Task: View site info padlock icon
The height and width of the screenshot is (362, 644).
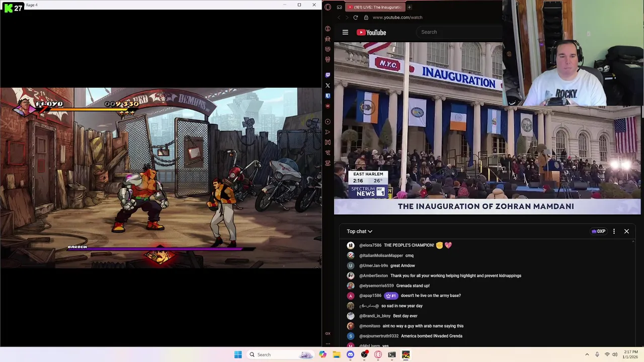Action: coord(366,17)
